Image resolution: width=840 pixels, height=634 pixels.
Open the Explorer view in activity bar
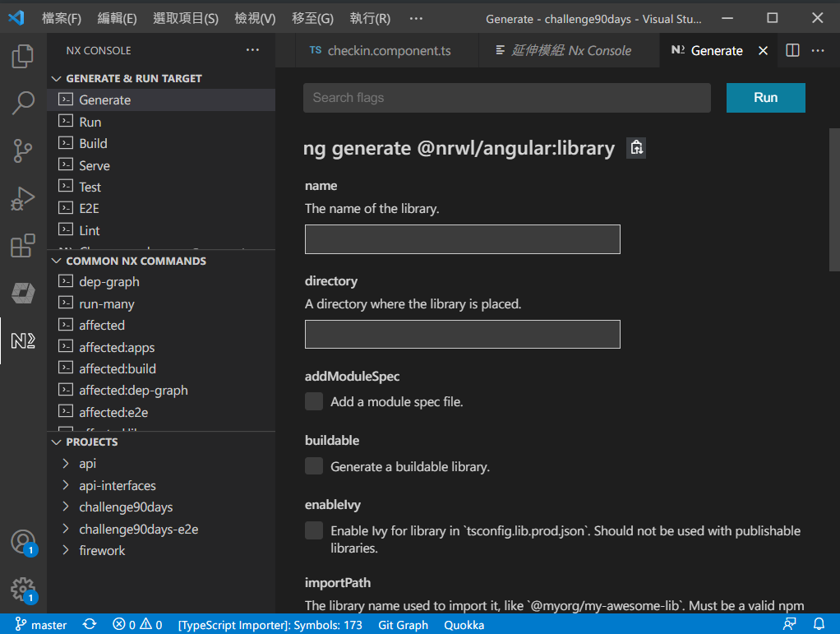click(22, 56)
